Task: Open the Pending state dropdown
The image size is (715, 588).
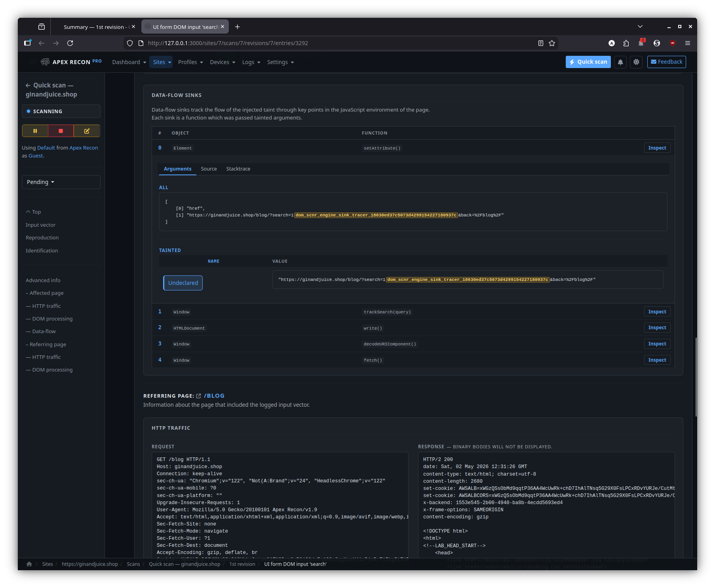Action: pos(61,182)
